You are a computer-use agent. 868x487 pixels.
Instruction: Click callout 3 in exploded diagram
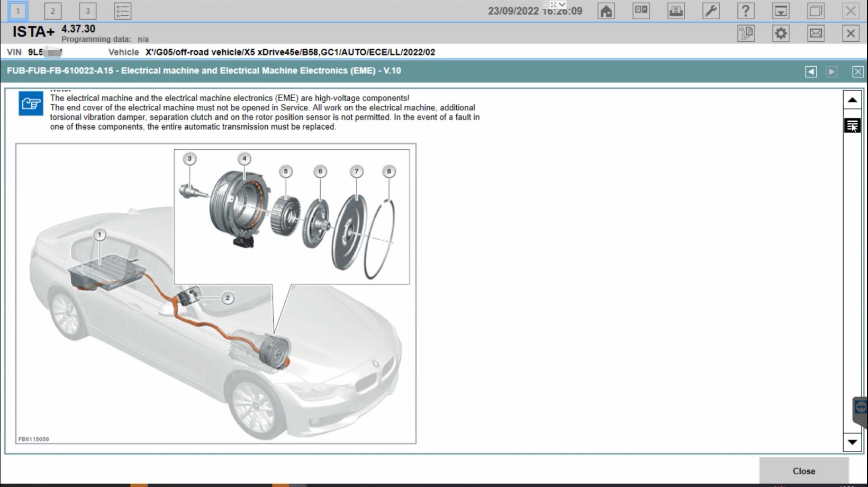tap(189, 158)
